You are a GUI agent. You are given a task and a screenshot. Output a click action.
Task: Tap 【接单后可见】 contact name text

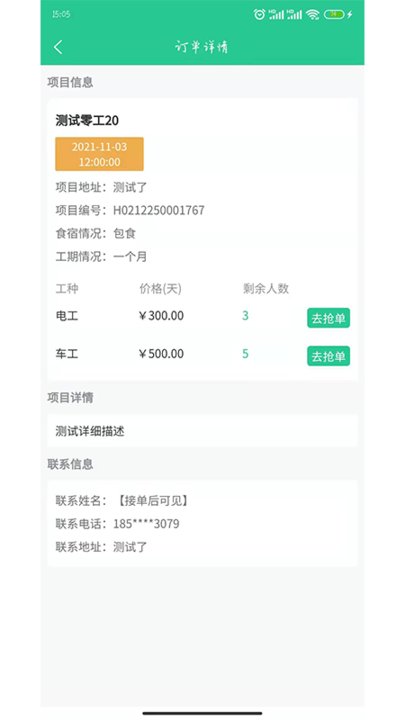152,501
